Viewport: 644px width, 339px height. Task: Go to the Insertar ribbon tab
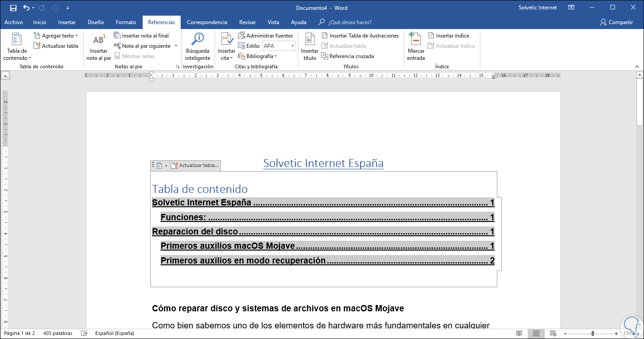pos(67,22)
